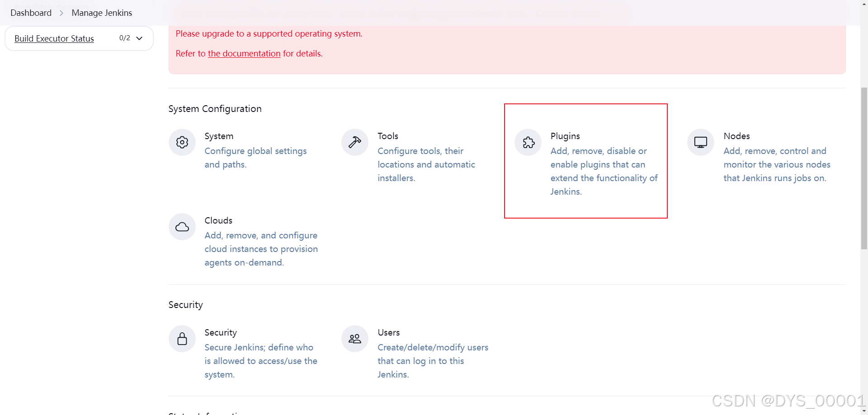Open the Tools configuration title

coord(388,136)
